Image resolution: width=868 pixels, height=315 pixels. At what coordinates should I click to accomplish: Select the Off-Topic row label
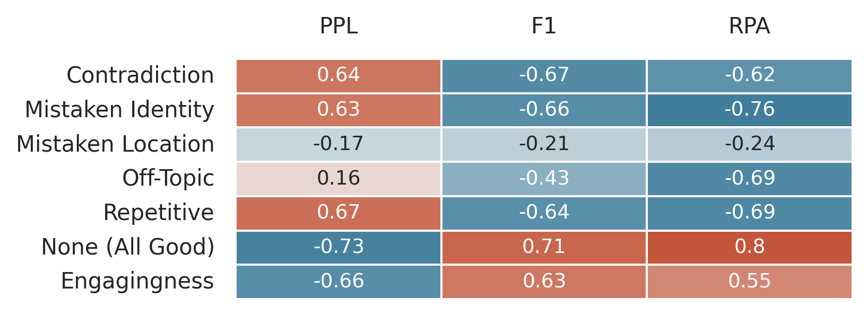(x=168, y=179)
